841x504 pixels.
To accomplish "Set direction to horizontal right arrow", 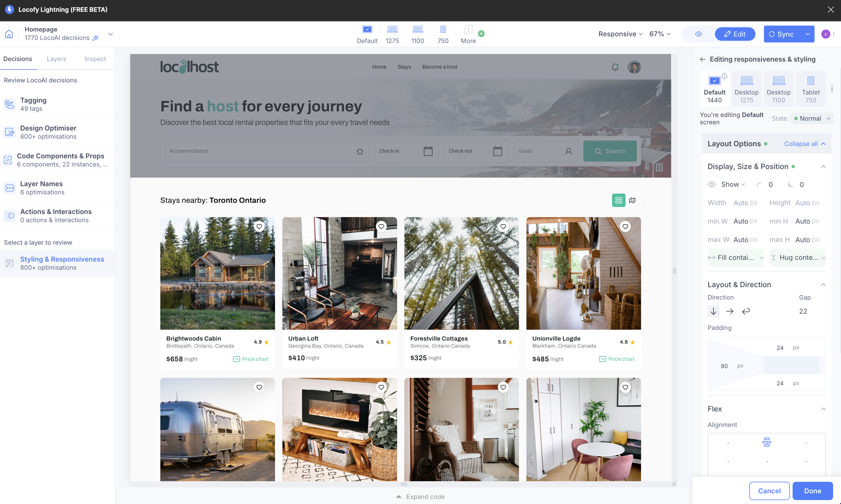I will pyautogui.click(x=730, y=311).
